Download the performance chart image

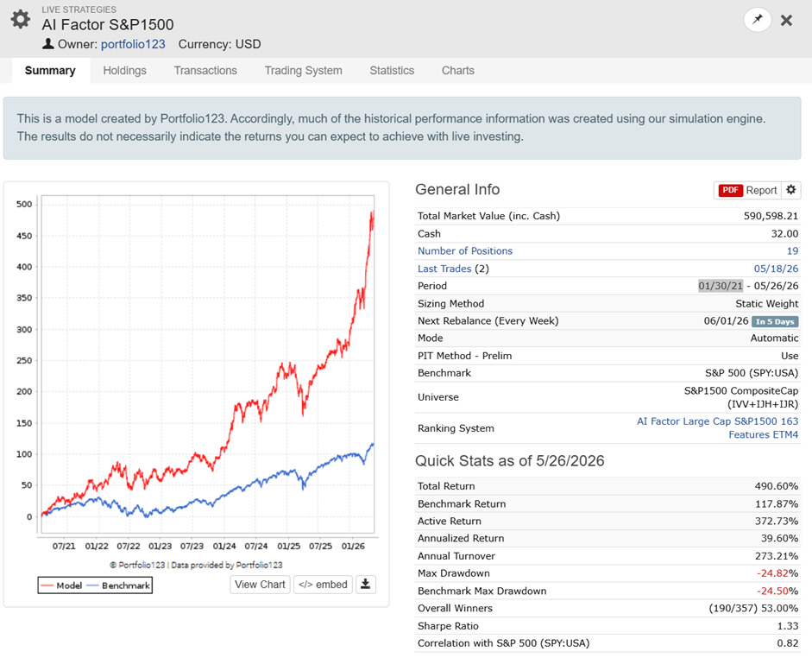(x=366, y=585)
